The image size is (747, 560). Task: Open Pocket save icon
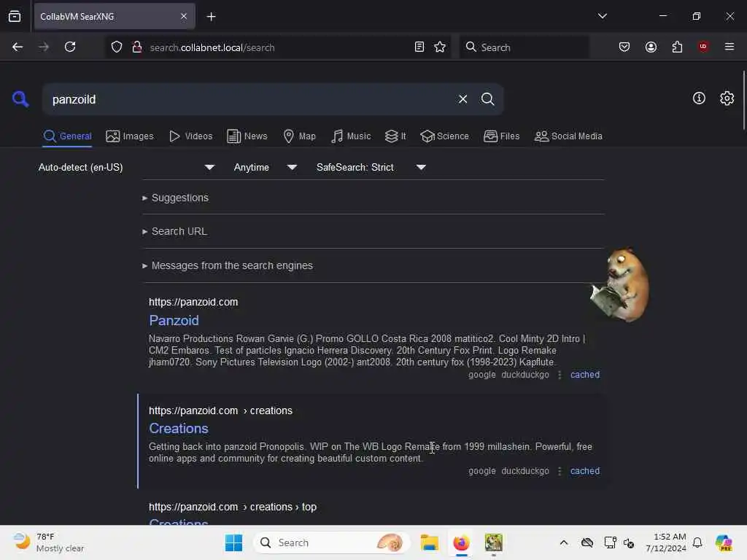624,47
